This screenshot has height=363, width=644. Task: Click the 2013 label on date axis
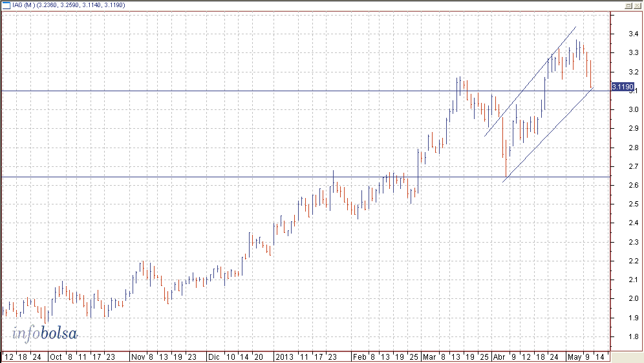(x=284, y=357)
